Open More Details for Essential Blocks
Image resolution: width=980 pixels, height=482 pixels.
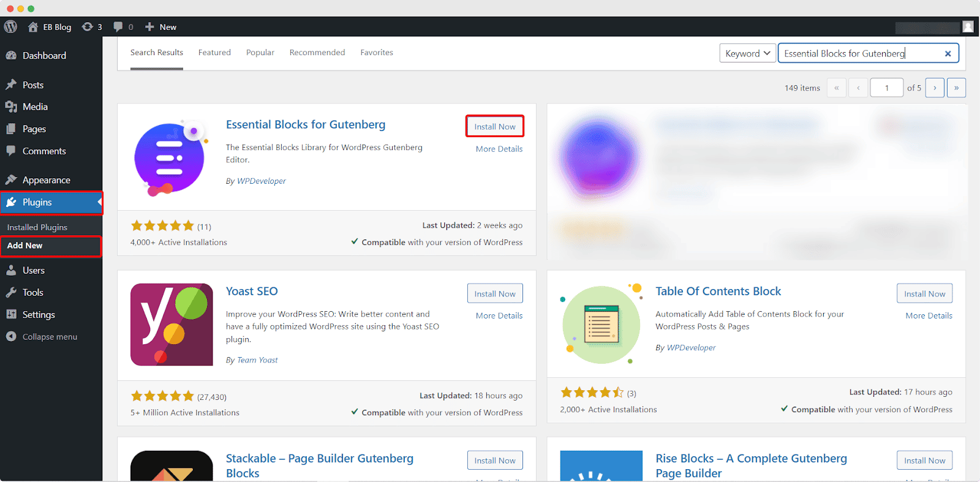[x=499, y=149]
